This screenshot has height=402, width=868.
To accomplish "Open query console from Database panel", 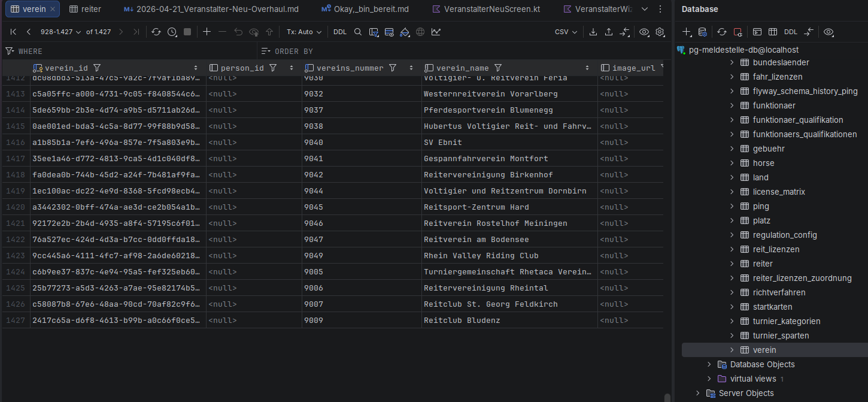I will (x=757, y=32).
